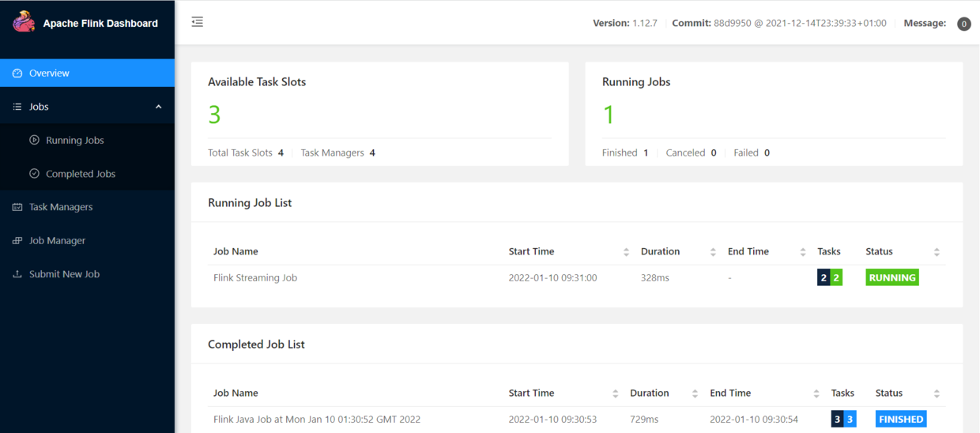The width and height of the screenshot is (980, 433).
Task: Click the Submit New Job upload icon
Action: click(17, 274)
